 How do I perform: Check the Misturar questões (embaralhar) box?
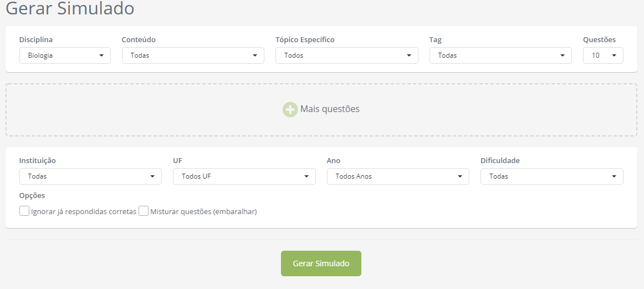pos(144,211)
